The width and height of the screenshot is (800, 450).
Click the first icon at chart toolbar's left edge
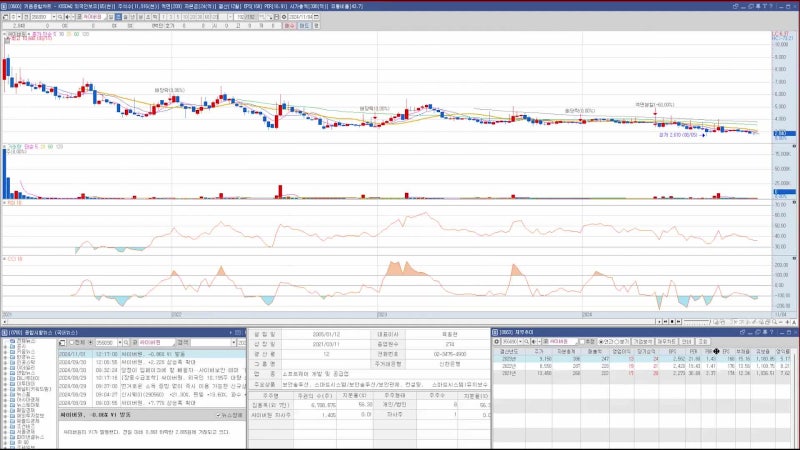[x=5, y=17]
